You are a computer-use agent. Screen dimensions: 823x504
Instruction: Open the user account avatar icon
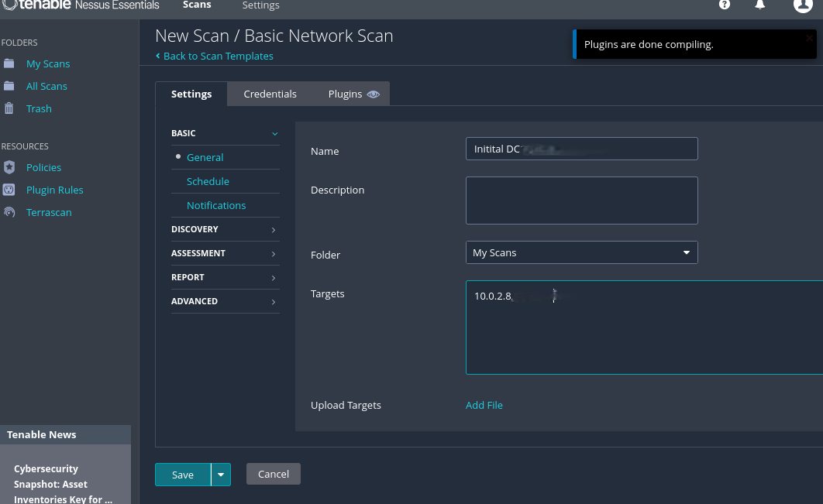[803, 5]
